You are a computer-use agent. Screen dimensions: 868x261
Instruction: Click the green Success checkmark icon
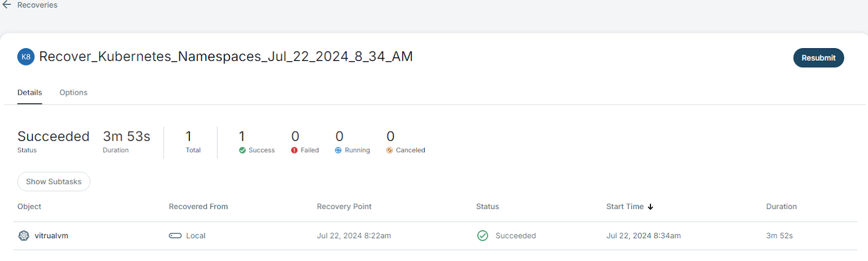click(x=242, y=151)
